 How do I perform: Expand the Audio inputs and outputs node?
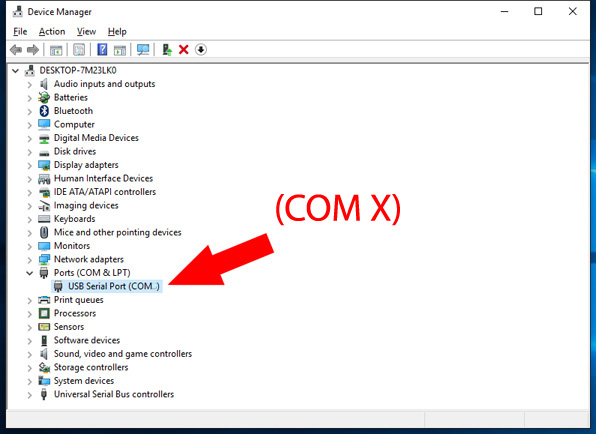[30, 84]
